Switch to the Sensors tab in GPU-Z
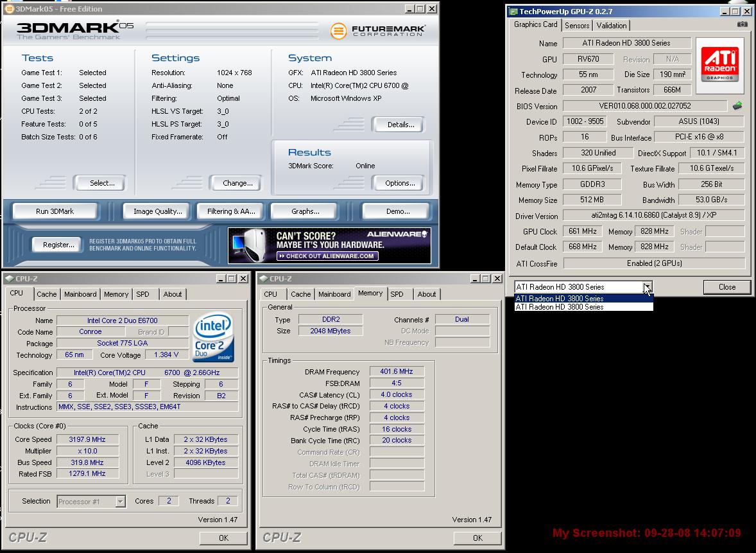 tap(577, 26)
